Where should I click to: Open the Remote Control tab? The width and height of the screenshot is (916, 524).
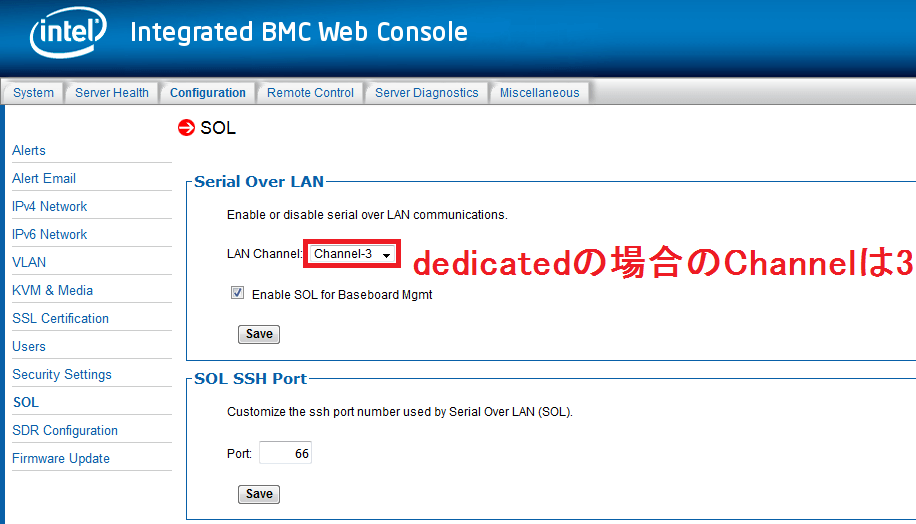click(x=310, y=93)
